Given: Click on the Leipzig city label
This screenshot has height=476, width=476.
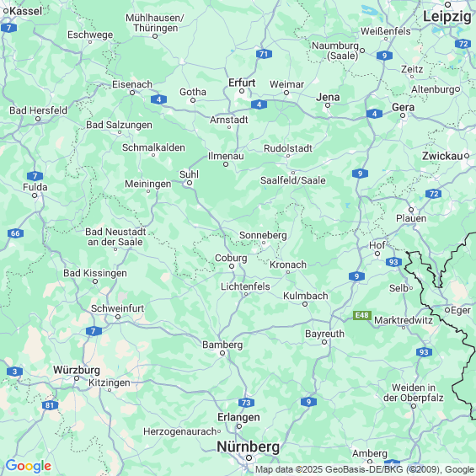Looking at the screenshot, I should pyautogui.click(x=447, y=16).
